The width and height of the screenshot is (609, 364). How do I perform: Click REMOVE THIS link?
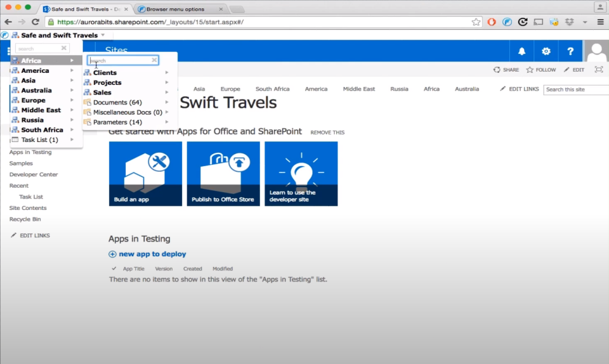tap(327, 133)
